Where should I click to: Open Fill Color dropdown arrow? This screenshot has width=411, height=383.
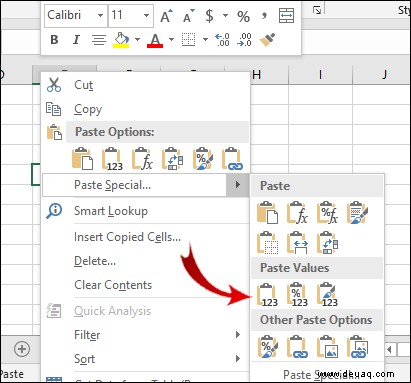coord(137,40)
